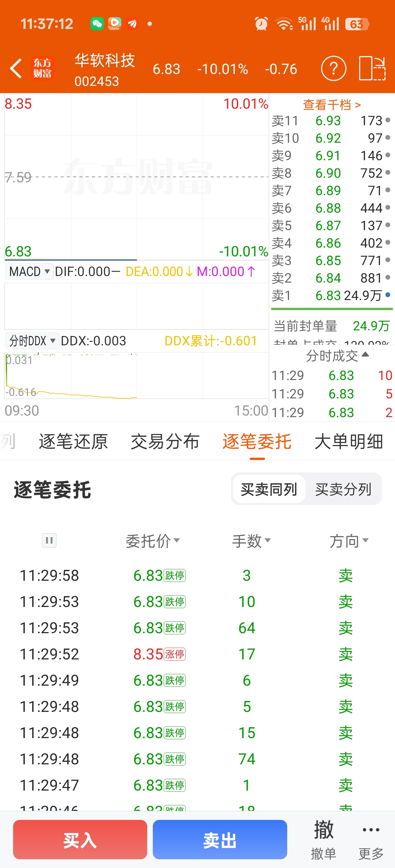Tap the 华软科技 stock name title
The image size is (395, 868).
(x=105, y=61)
